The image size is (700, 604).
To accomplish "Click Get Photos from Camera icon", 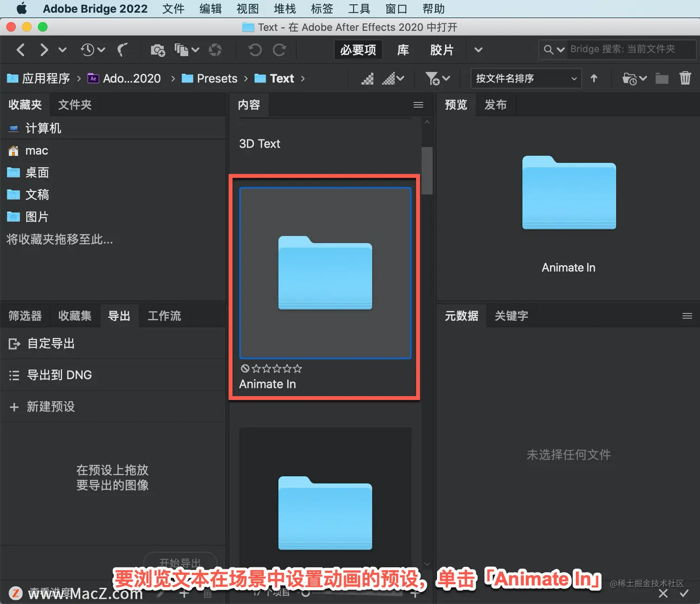I will (x=158, y=50).
